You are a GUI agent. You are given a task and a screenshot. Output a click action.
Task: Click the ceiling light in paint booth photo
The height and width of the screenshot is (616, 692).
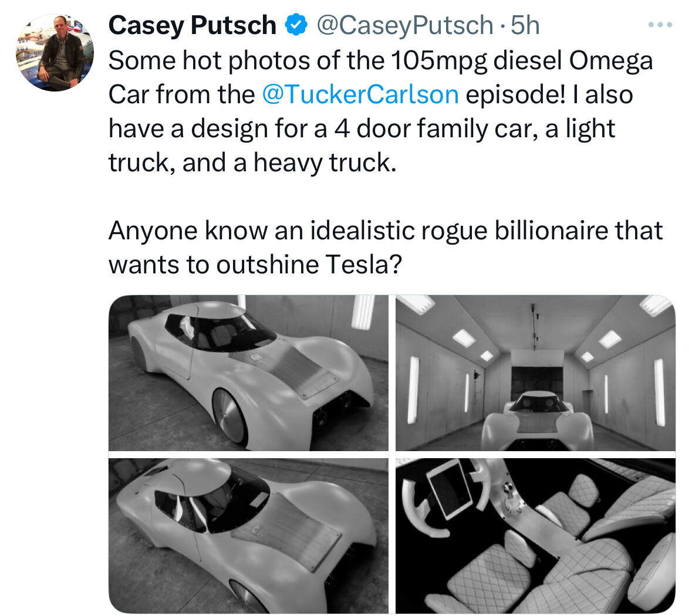tap(464, 337)
